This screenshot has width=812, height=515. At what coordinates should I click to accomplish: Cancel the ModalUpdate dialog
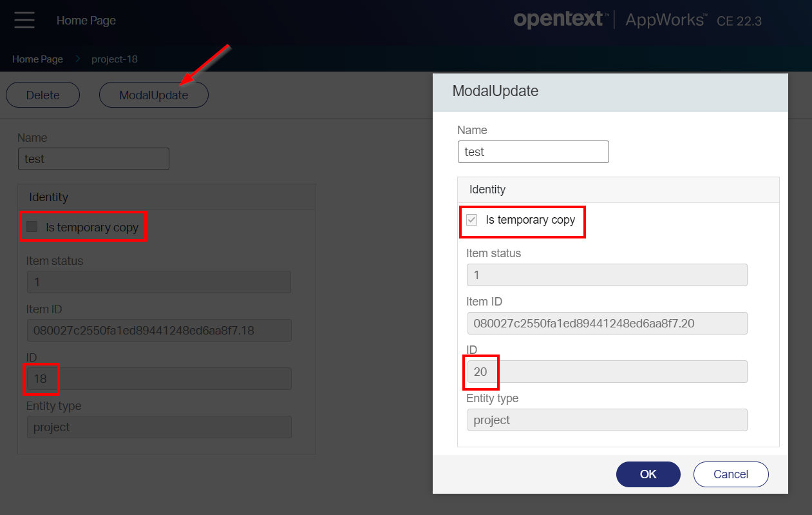[731, 474]
